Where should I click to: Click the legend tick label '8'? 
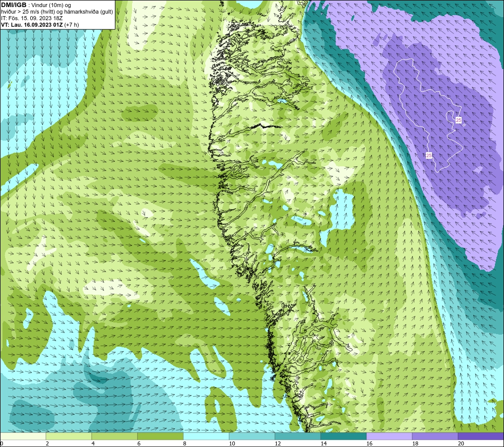(x=185, y=443)
